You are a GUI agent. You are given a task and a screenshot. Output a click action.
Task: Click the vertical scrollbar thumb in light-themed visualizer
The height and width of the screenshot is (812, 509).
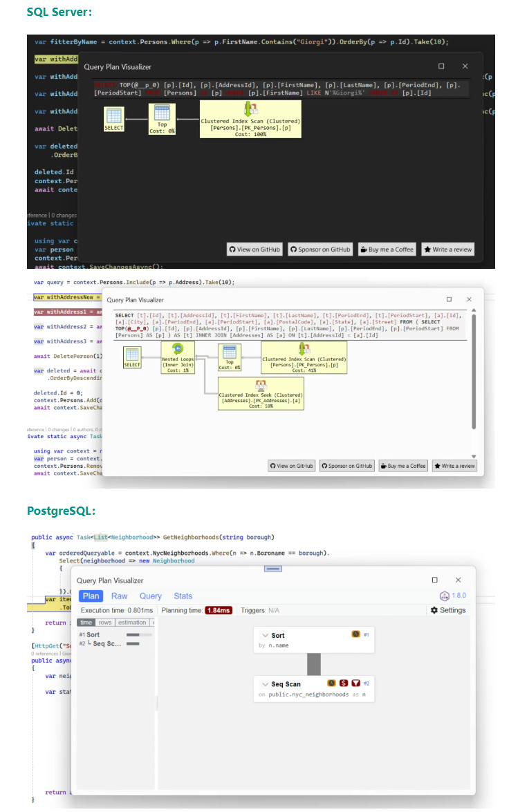click(473, 371)
